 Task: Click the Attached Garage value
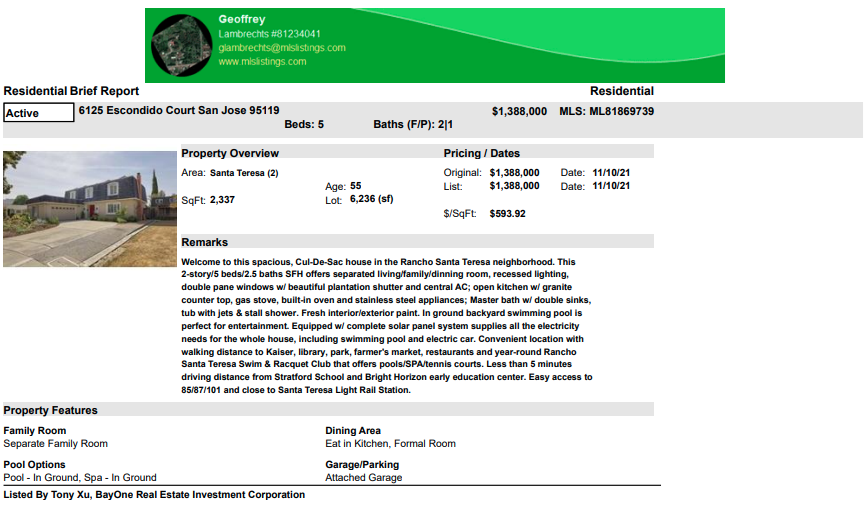click(364, 478)
